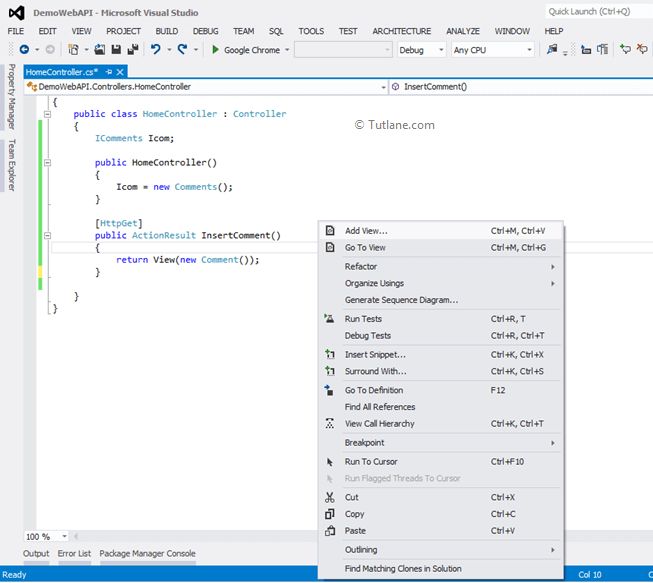
Task: Pin the HomeController.cs tab
Action: pos(109,72)
